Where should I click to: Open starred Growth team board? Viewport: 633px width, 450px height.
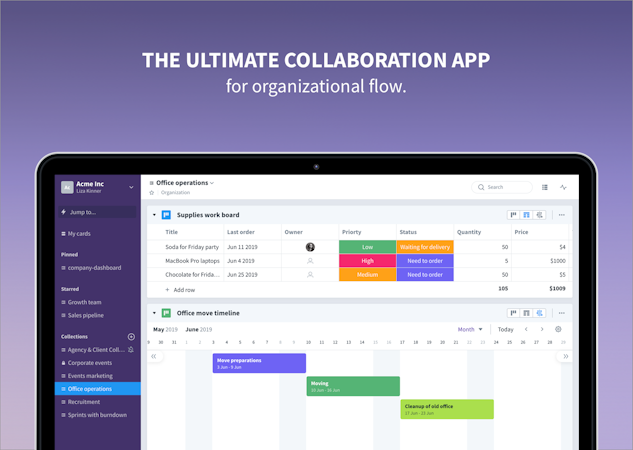point(81,302)
